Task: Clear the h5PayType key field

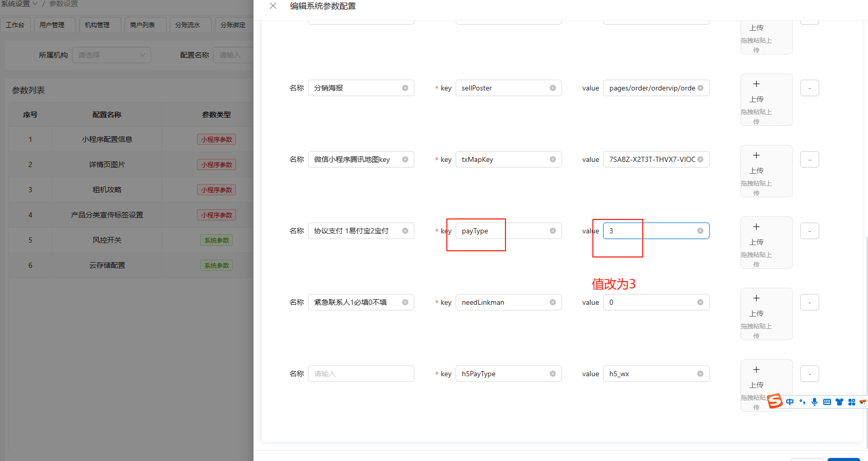Action: tap(553, 374)
